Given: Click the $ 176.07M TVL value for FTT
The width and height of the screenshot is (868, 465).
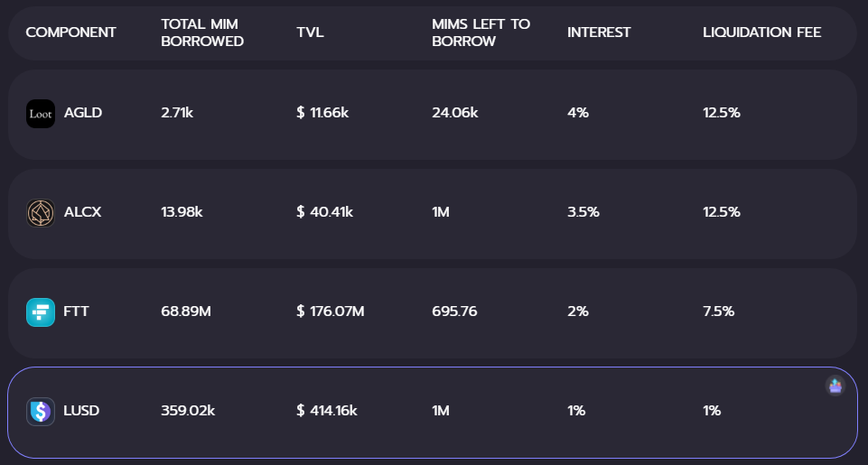Looking at the screenshot, I should 331,312.
